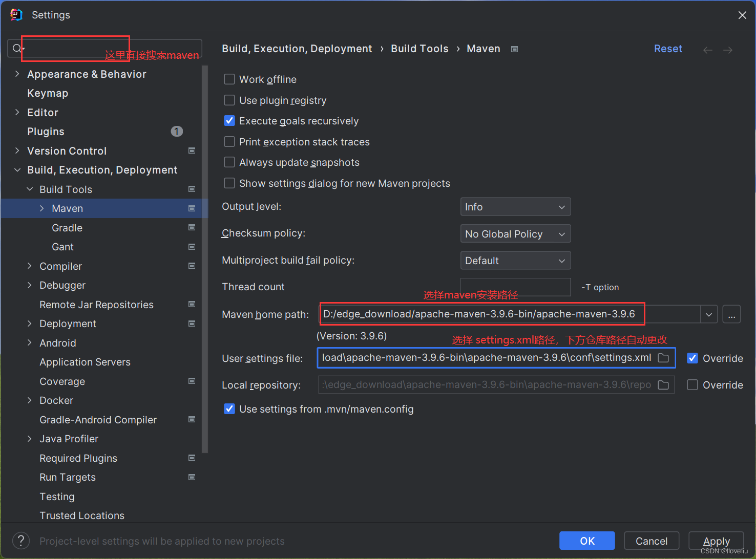
Task: Click project-level icon on Gradle row
Action: [x=192, y=227]
